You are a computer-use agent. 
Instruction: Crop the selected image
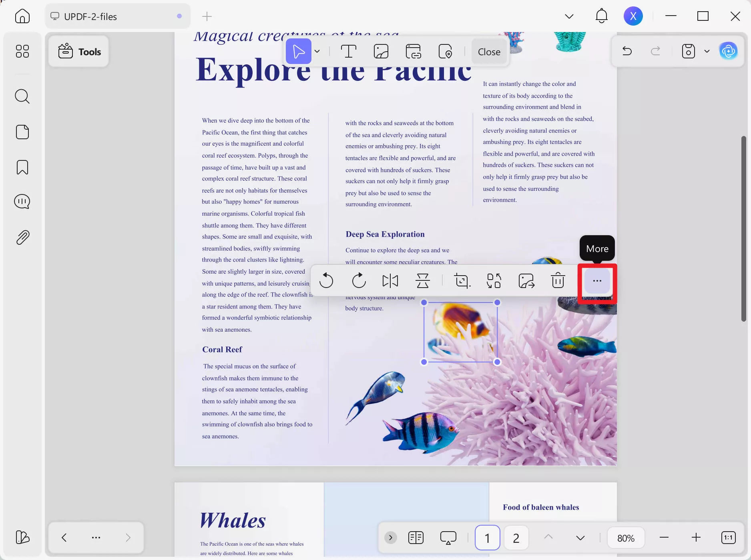pos(462,280)
